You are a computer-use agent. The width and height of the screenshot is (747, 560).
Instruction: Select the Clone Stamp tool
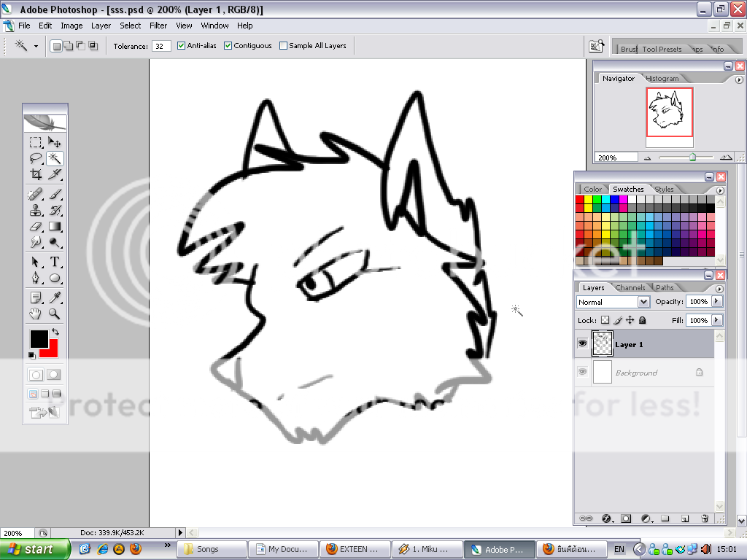pyautogui.click(x=36, y=210)
